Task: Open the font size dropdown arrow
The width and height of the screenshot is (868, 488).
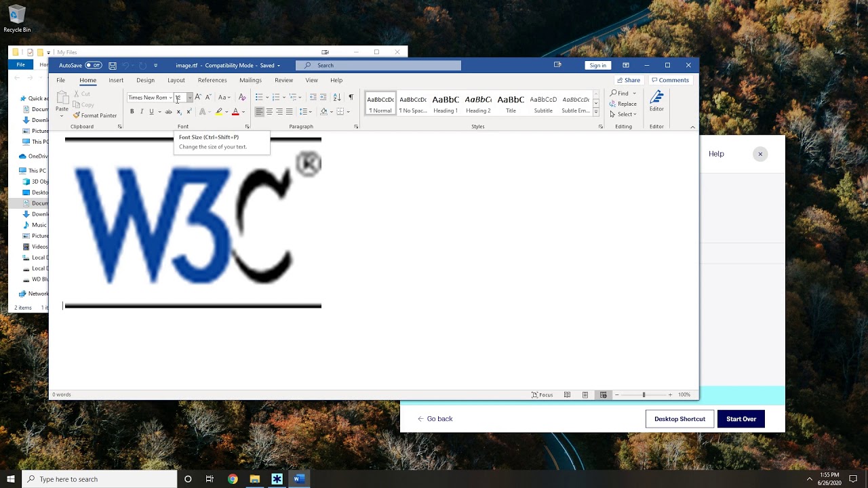Action: [x=190, y=98]
